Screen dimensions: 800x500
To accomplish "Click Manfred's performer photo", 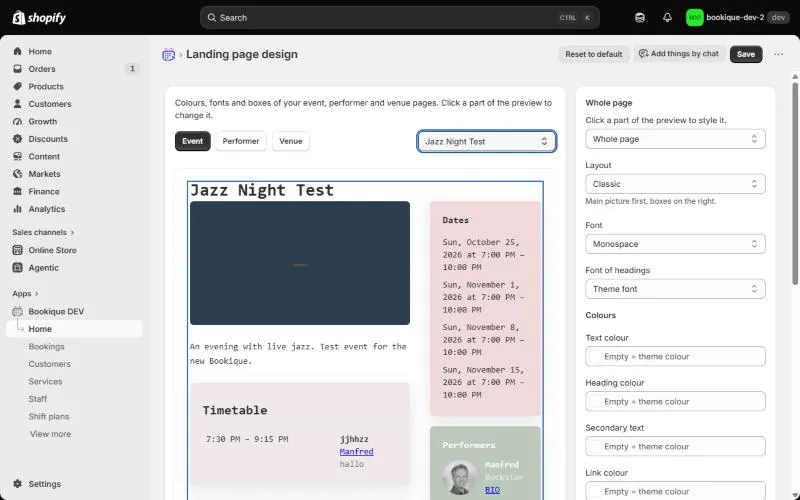I will (x=460, y=478).
